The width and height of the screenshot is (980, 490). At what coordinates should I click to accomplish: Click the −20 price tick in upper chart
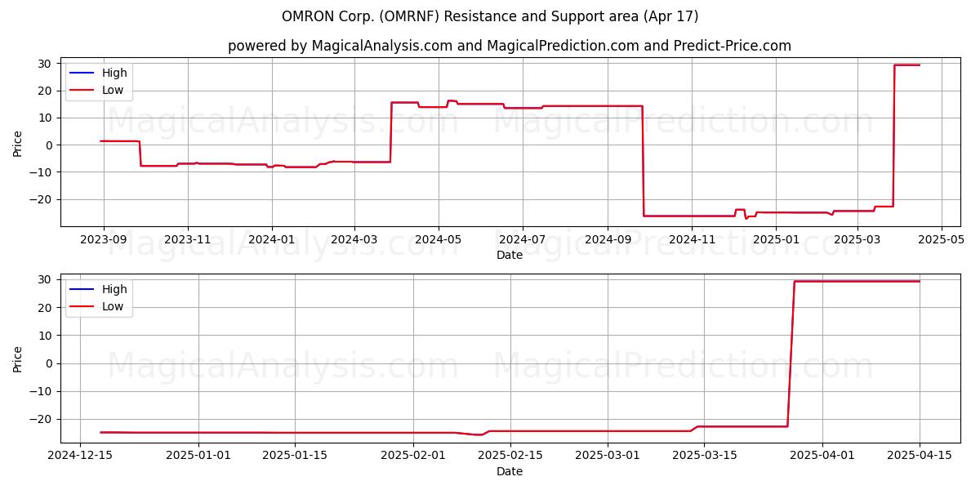[42, 198]
